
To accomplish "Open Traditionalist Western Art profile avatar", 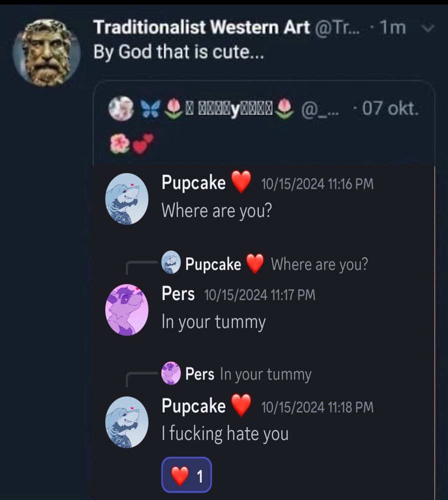I will [x=46, y=52].
